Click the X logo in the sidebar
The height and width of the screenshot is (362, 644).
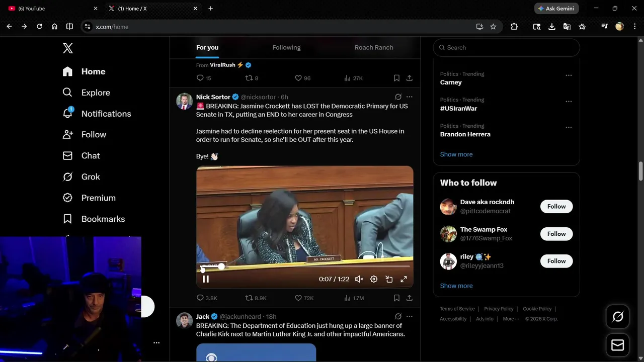pyautogui.click(x=68, y=48)
